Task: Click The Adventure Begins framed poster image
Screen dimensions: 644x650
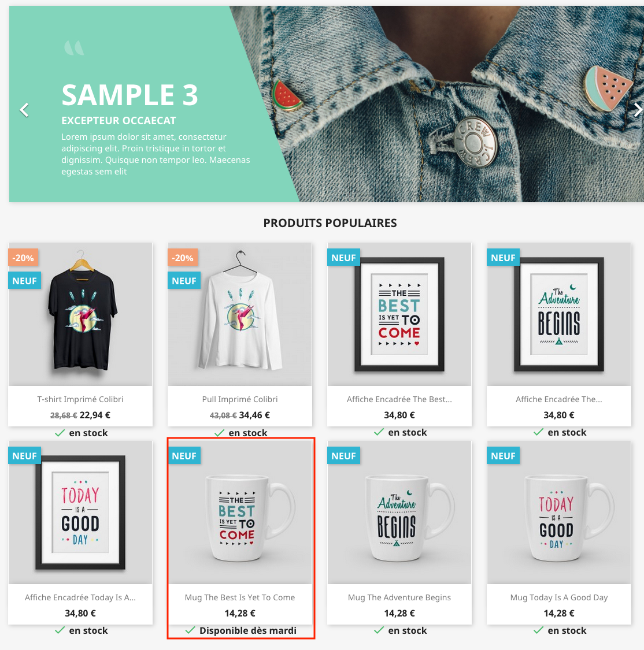Action: coord(559,314)
